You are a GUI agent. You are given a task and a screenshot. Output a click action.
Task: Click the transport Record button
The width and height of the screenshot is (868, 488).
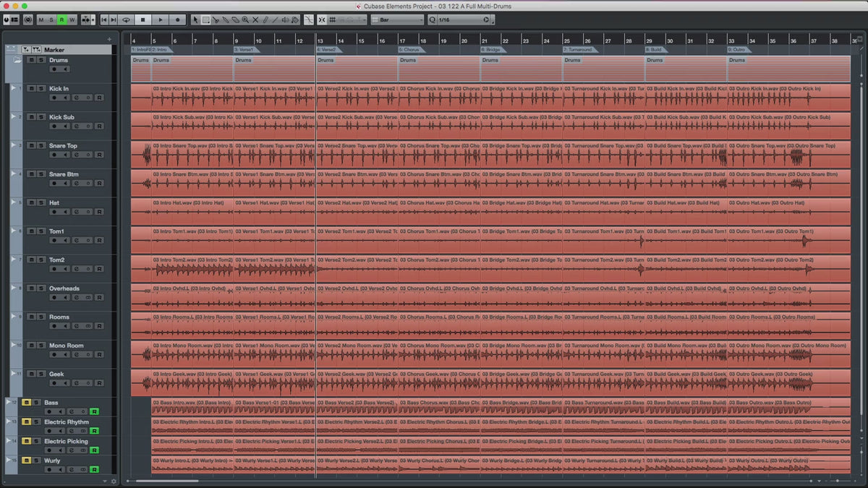[x=177, y=20]
